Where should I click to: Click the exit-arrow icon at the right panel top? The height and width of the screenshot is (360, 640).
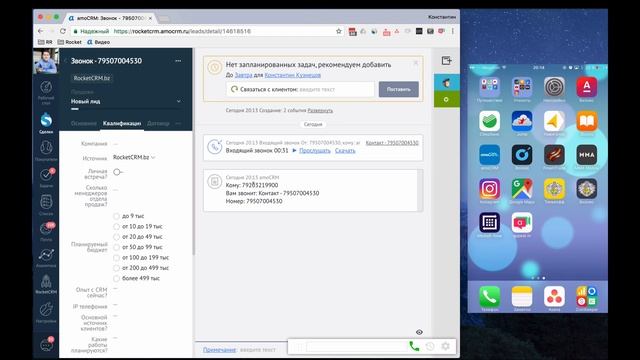click(x=447, y=61)
